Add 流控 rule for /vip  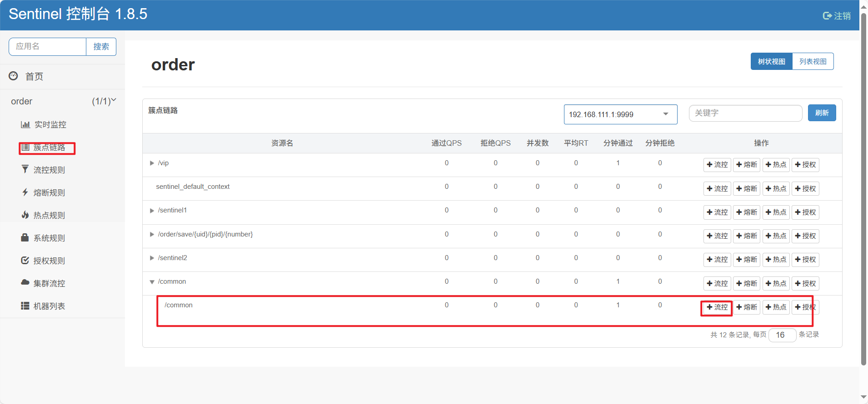(x=717, y=165)
